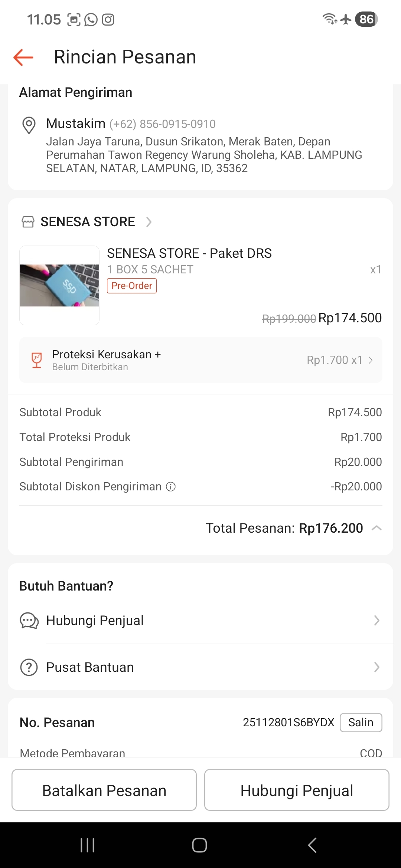The height and width of the screenshot is (868, 401).
Task: Tap the location pin icon
Action: coord(29,125)
